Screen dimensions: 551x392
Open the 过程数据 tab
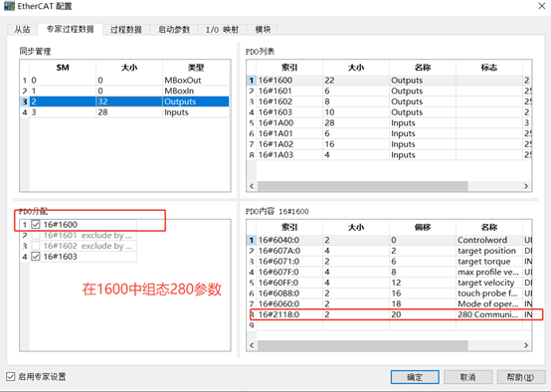pos(125,30)
